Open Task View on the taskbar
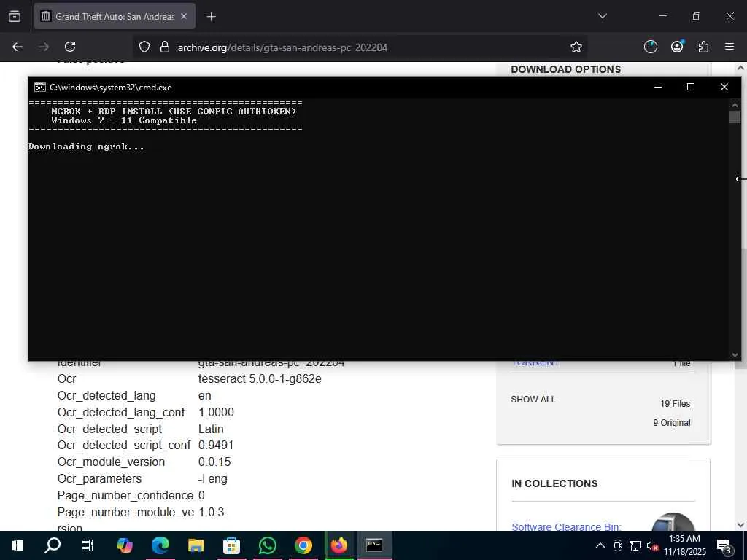This screenshot has width=747, height=560. (x=88, y=545)
